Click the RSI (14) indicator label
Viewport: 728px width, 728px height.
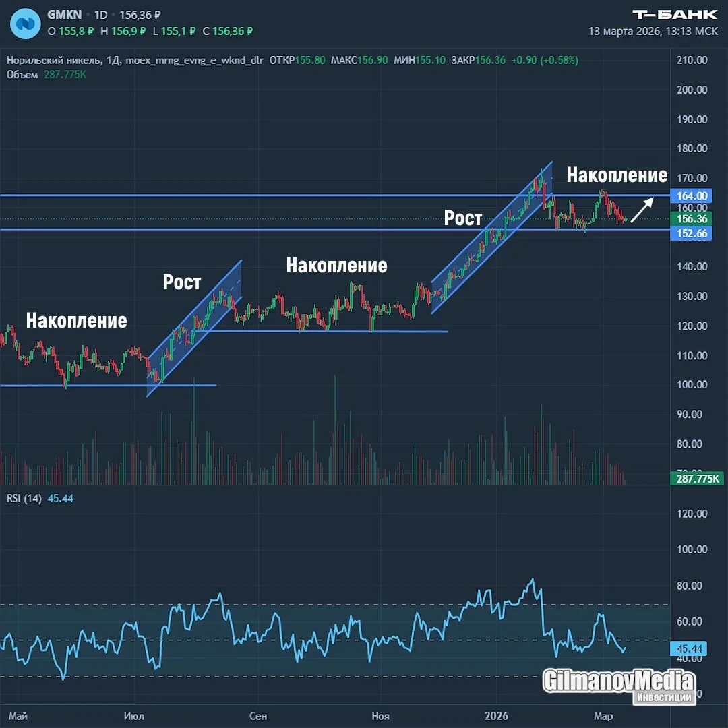tap(24, 499)
